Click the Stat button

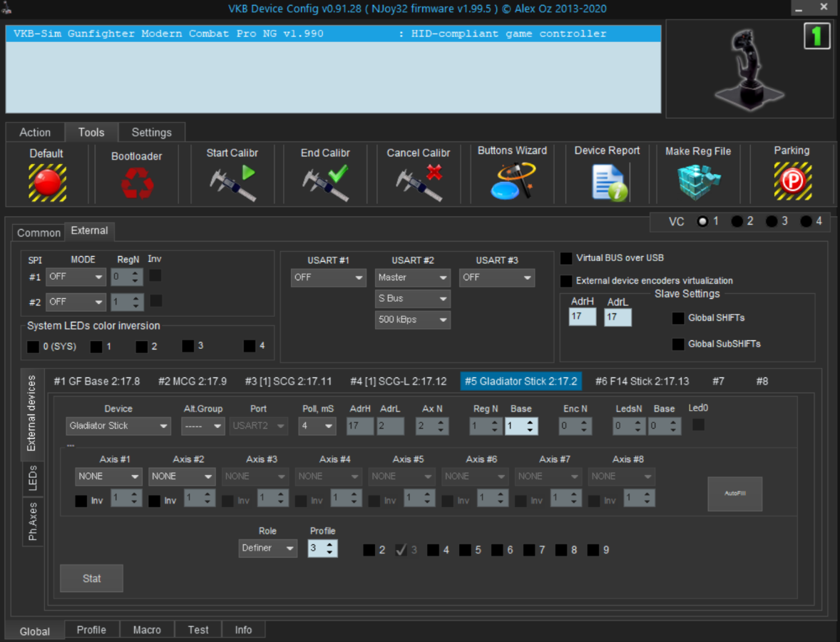coord(91,579)
